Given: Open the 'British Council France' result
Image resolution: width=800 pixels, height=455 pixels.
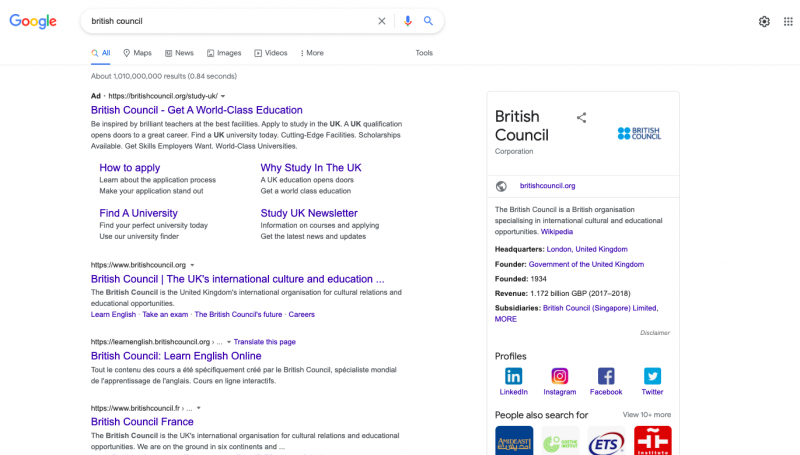Looking at the screenshot, I should (x=142, y=422).
